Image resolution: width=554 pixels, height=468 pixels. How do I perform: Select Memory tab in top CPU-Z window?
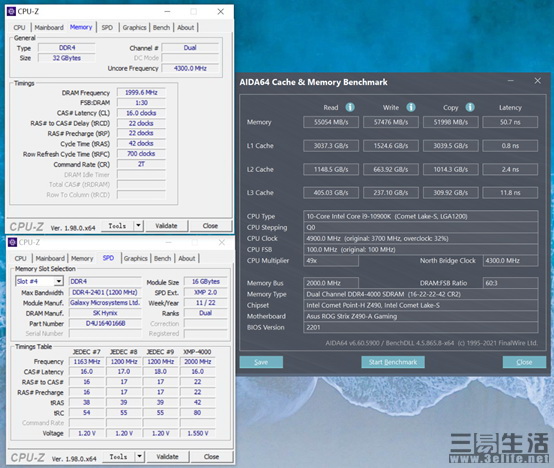pos(81,27)
